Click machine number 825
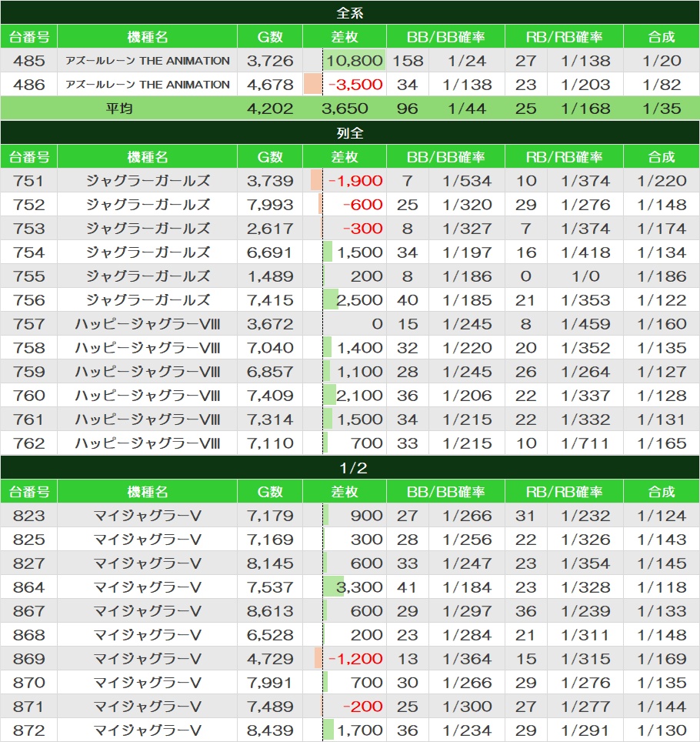 (x=29, y=540)
